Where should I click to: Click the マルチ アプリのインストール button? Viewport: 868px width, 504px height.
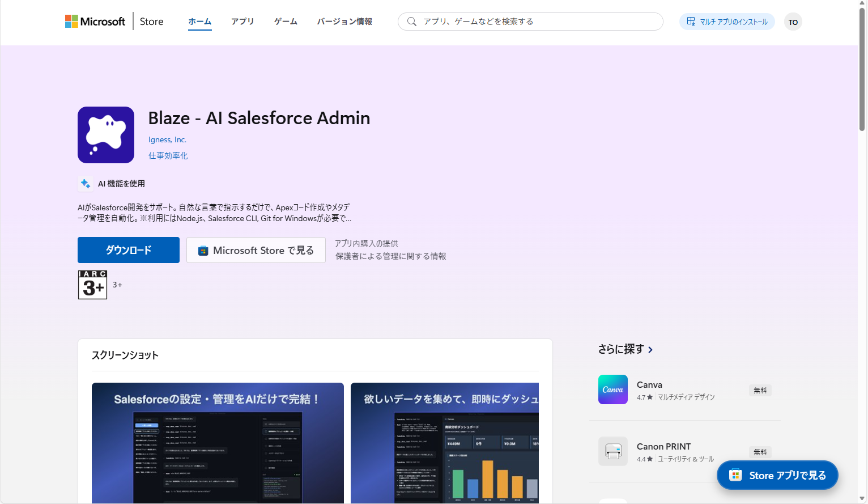coord(727,22)
